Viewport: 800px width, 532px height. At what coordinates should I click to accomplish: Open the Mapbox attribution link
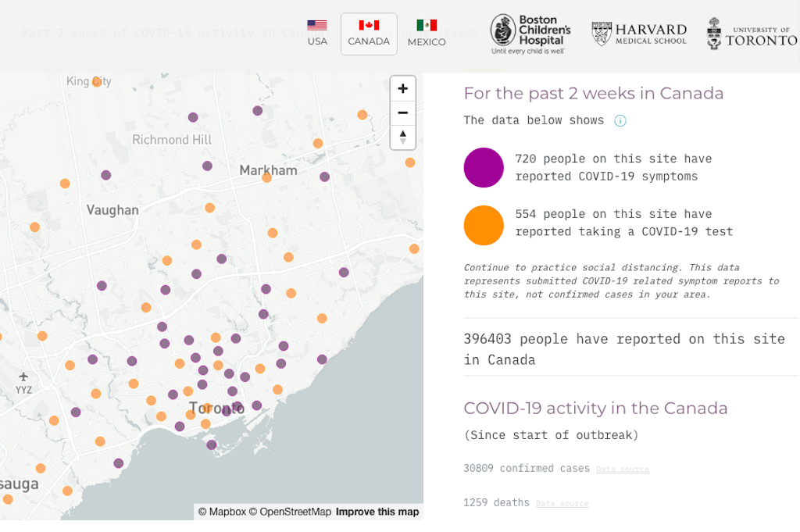(x=221, y=512)
